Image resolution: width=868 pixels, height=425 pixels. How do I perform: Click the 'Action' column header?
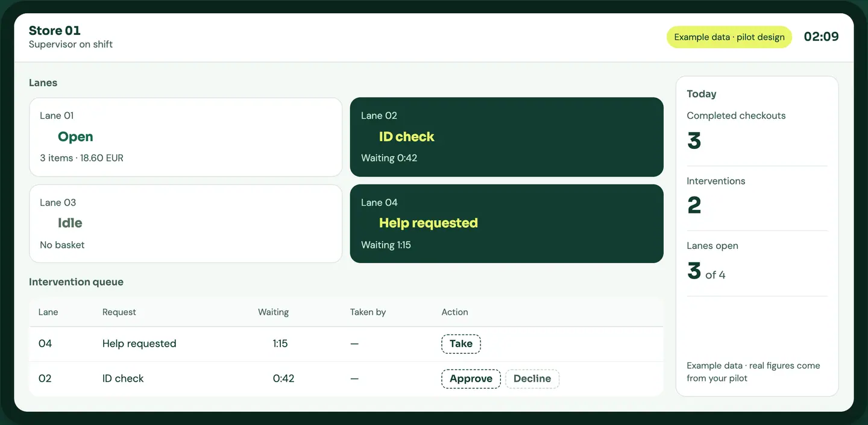pyautogui.click(x=454, y=312)
